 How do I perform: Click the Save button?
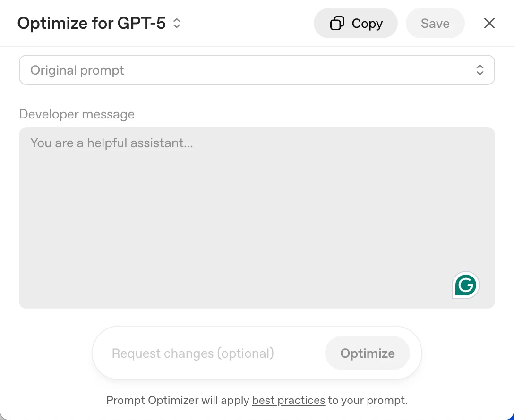pyautogui.click(x=435, y=23)
